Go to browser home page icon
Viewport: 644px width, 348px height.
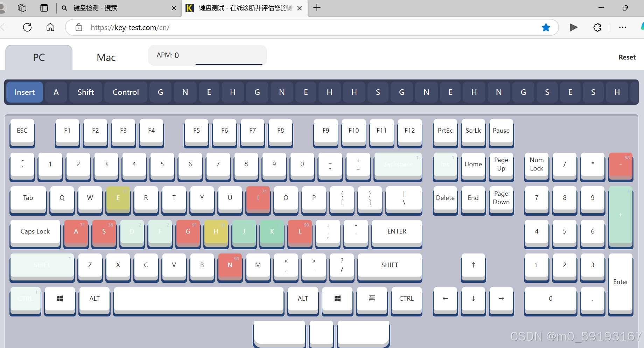pos(50,27)
